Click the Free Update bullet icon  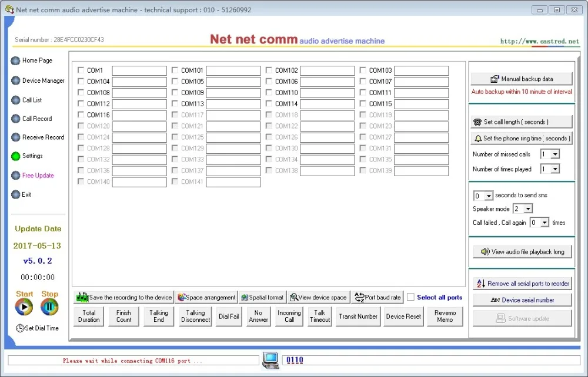click(15, 175)
